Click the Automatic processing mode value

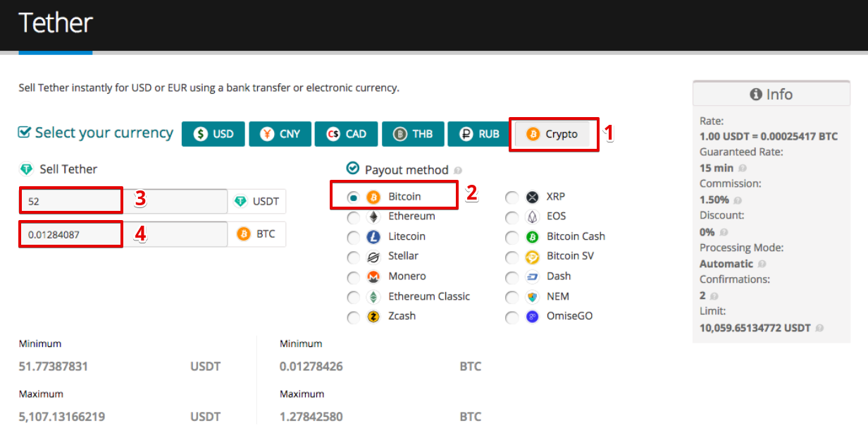pos(726,264)
